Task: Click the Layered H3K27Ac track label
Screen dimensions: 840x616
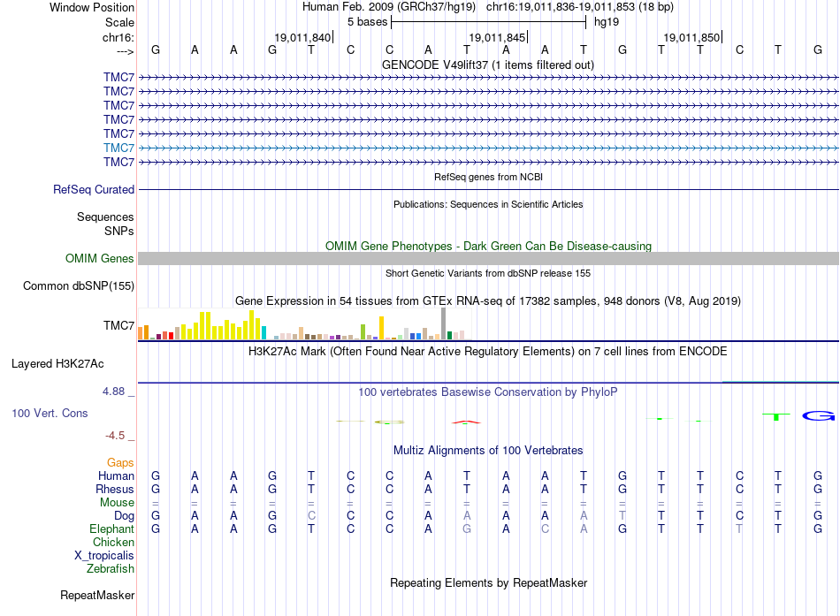Action: 57,364
